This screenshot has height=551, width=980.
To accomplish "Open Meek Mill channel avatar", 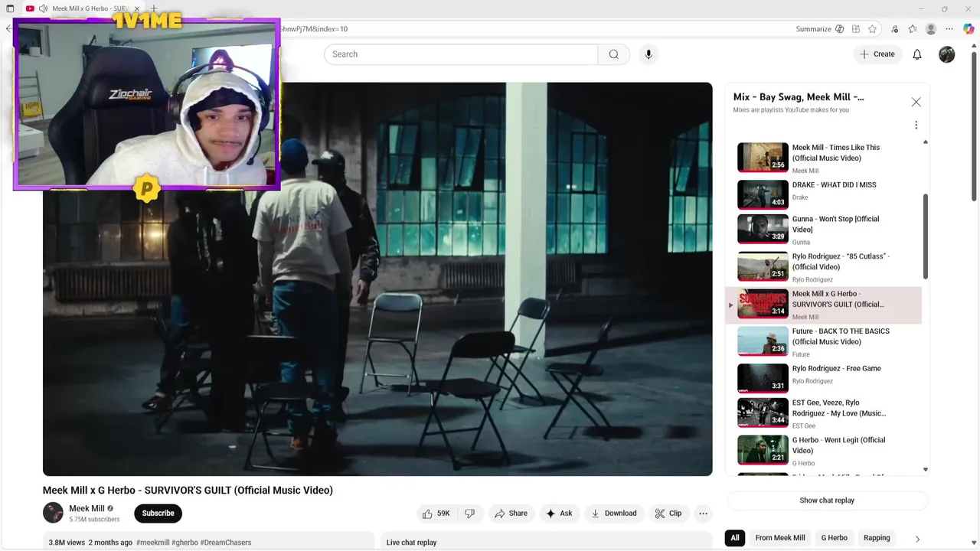I will 53,513.
